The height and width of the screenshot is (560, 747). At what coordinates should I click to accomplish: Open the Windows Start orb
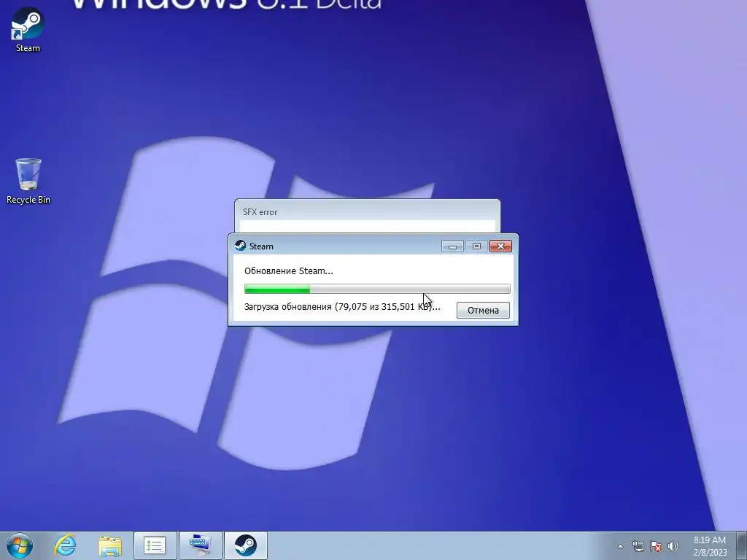(20, 545)
